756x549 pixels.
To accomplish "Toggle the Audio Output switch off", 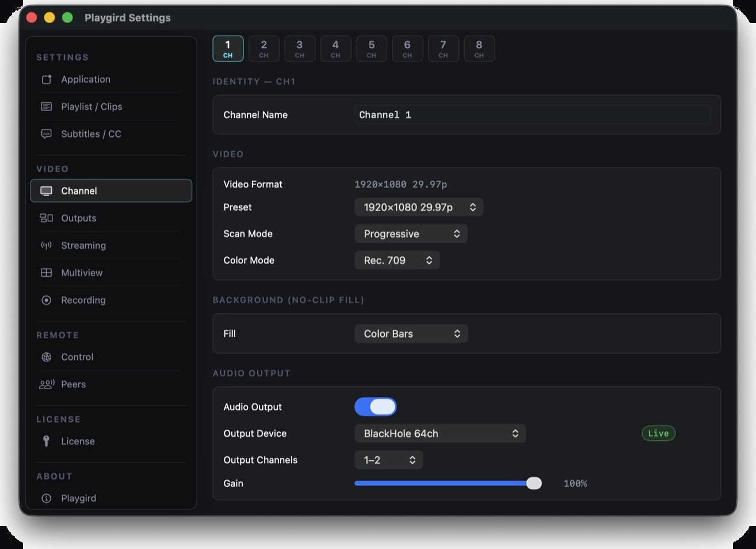I will coord(376,407).
